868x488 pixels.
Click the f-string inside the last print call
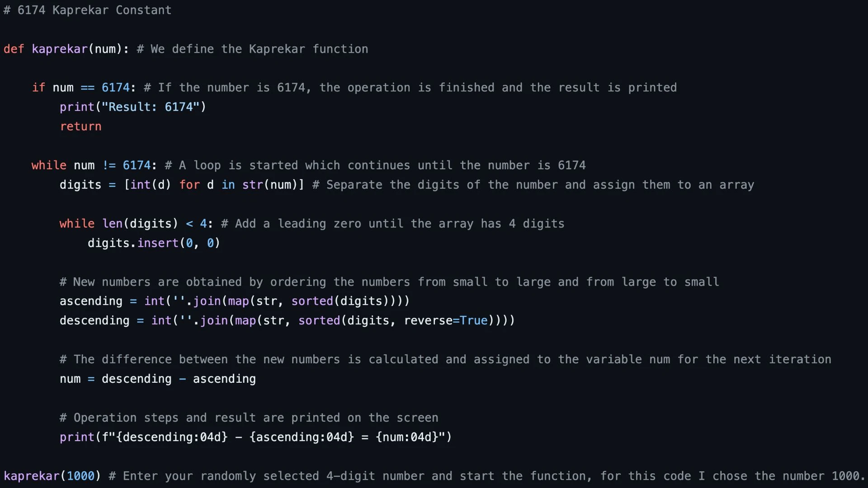274,437
